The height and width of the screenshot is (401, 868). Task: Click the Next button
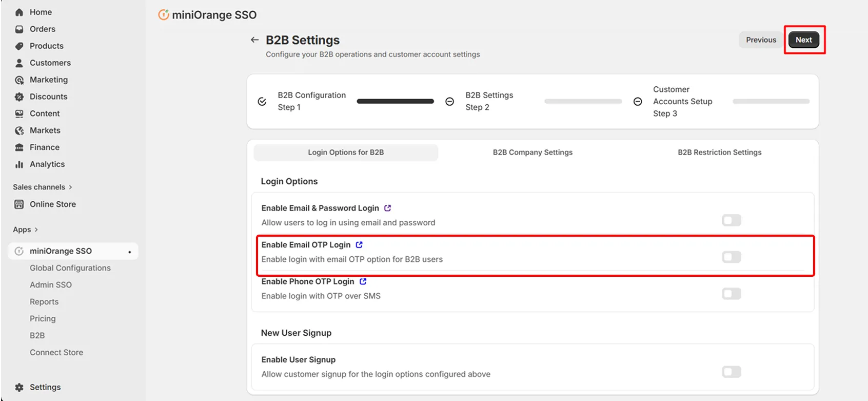(x=803, y=40)
